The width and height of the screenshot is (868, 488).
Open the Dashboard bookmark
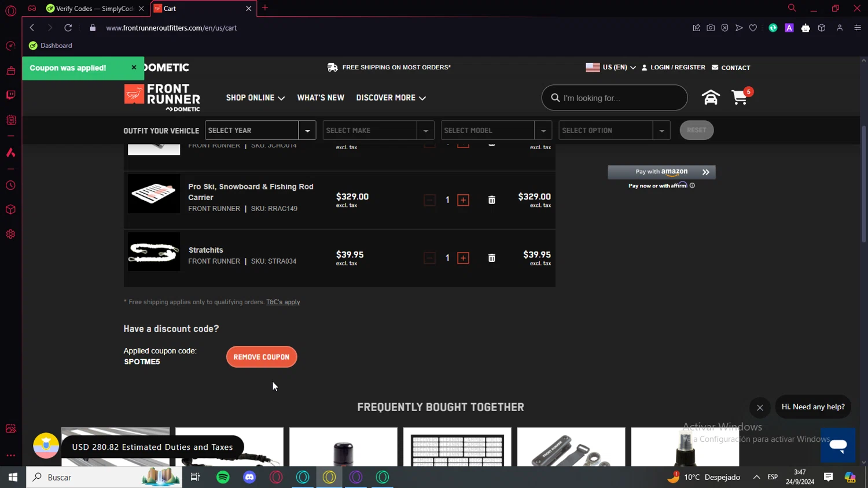[x=51, y=46]
